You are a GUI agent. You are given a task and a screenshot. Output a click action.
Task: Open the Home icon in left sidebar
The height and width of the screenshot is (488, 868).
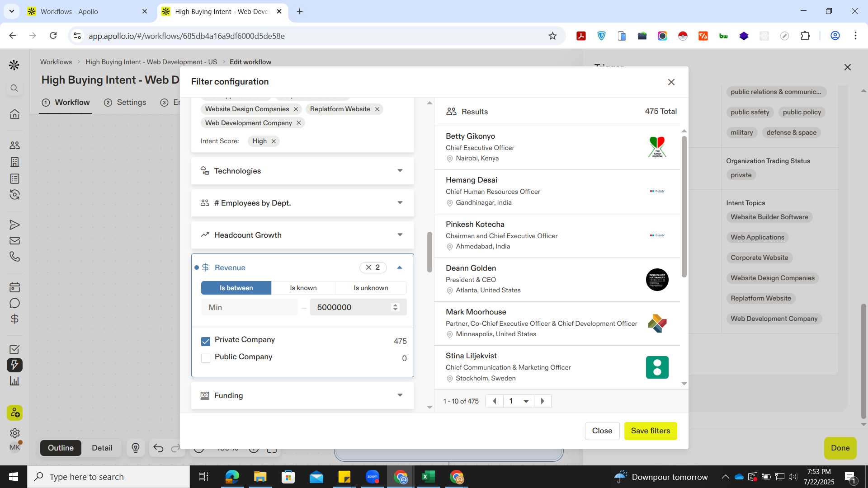(14, 114)
